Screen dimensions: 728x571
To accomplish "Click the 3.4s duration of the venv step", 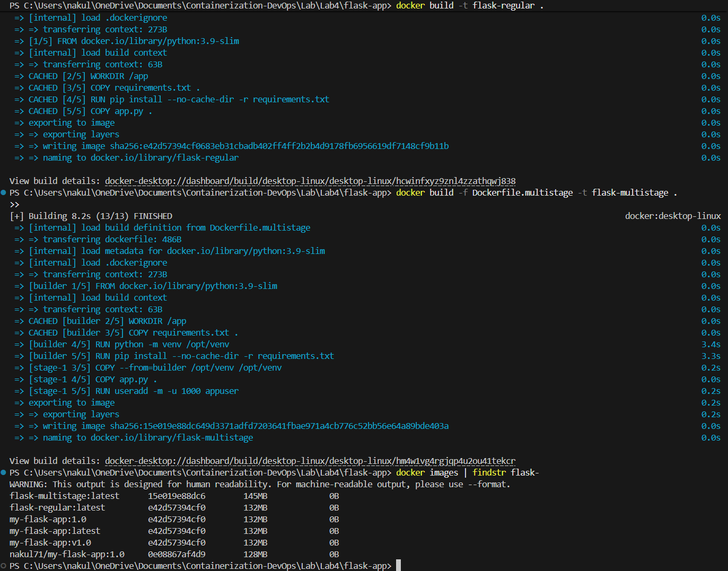I will pos(711,345).
